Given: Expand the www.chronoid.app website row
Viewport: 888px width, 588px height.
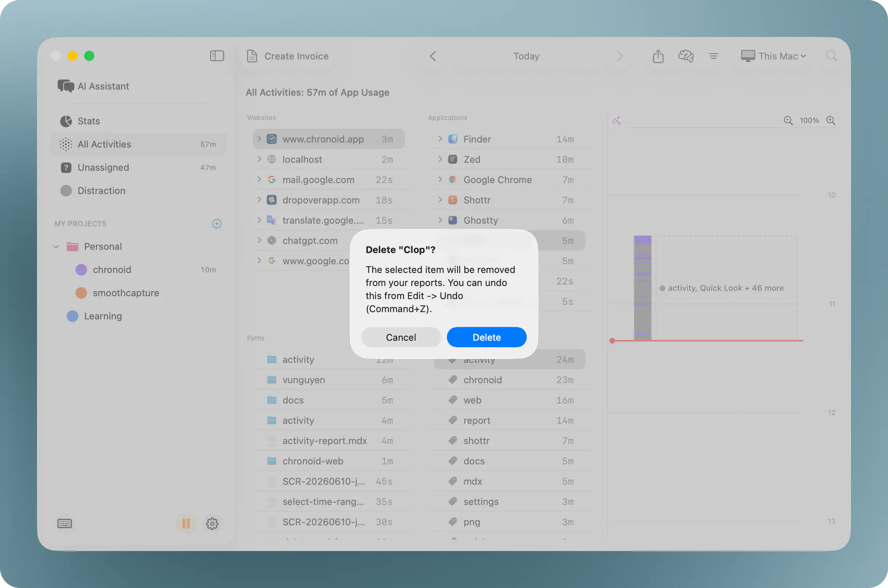Looking at the screenshot, I should [259, 139].
